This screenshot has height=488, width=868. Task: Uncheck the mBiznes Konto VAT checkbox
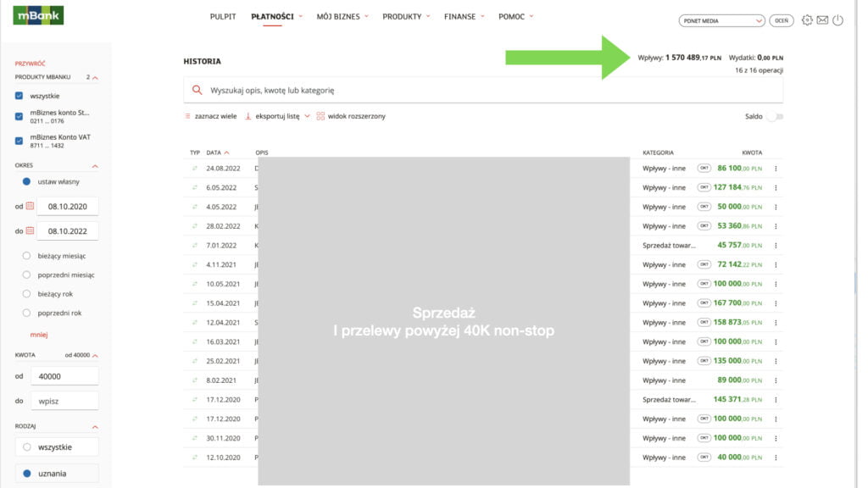coord(19,141)
